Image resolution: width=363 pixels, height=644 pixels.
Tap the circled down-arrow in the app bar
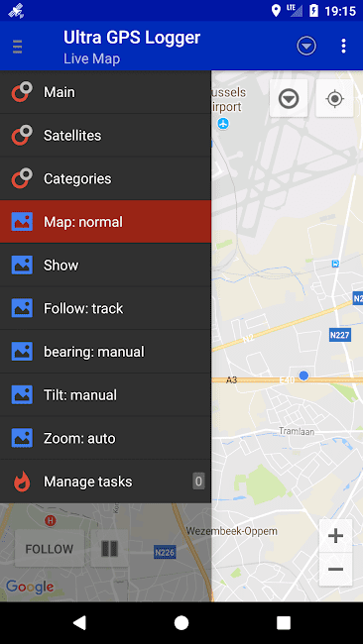306,46
